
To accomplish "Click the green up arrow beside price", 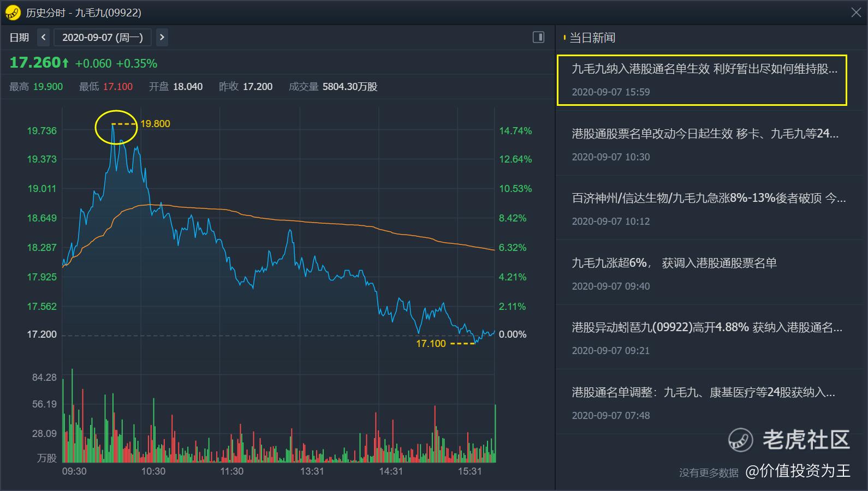I will pos(66,63).
